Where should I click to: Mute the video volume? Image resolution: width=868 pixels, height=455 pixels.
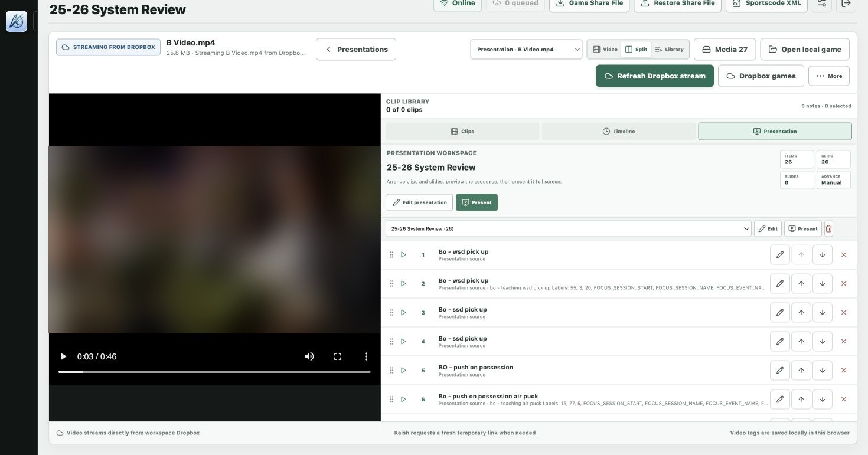click(x=309, y=356)
